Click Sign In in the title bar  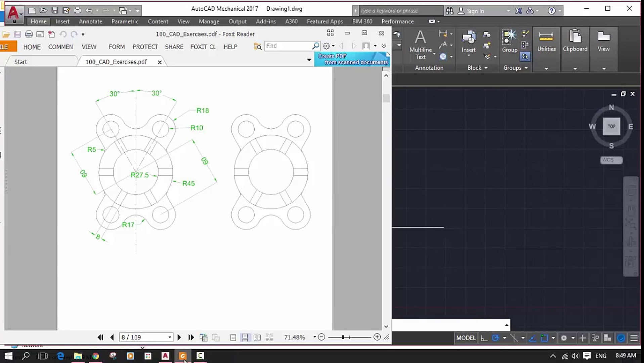(475, 11)
